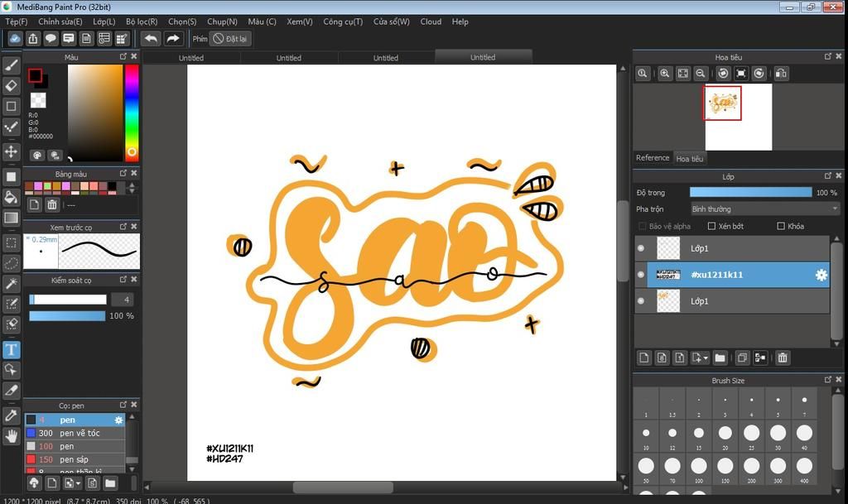Switch to the Hoa tiêu tab
The height and width of the screenshot is (504, 848).
[x=690, y=159]
